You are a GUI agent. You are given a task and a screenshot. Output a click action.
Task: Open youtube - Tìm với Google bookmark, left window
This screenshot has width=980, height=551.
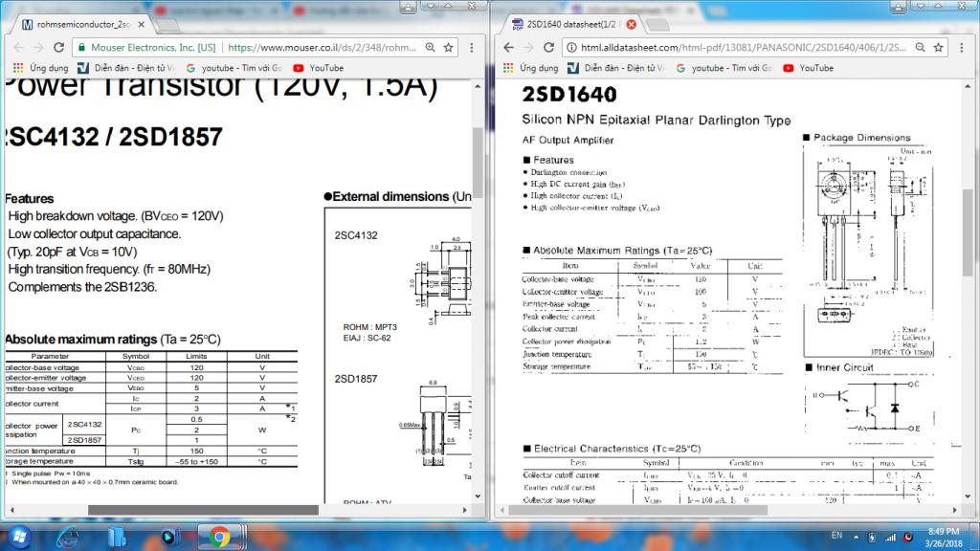click(x=234, y=68)
